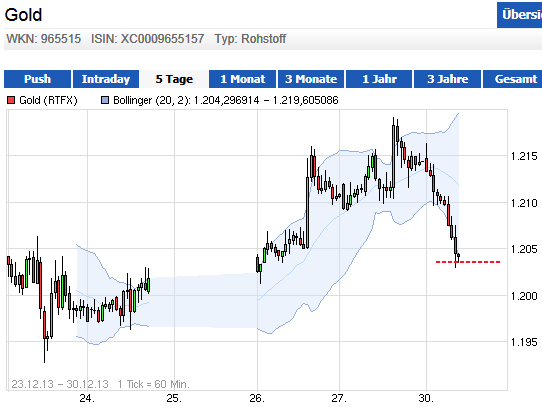Click the 1.215 price axis label
This screenshot has width=542, height=407.
524,156
